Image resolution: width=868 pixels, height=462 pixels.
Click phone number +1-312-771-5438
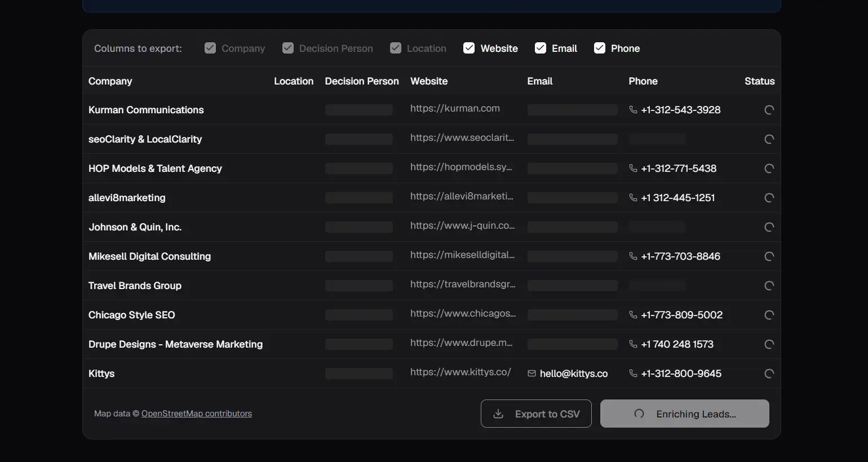coord(679,168)
